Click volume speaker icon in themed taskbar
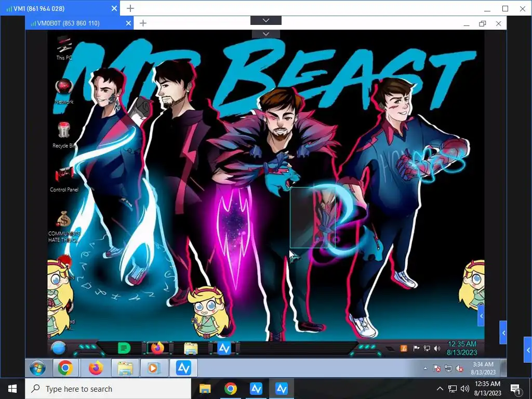532x399 pixels. coord(437,349)
